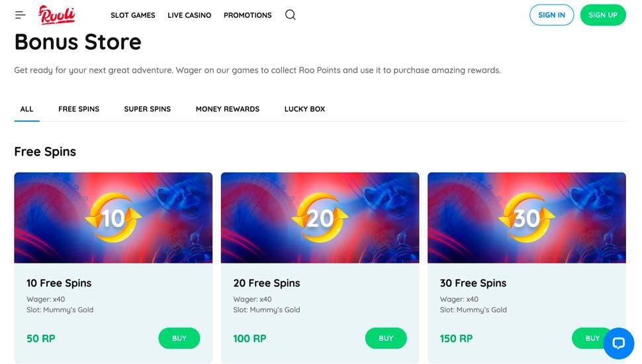The height and width of the screenshot is (364, 642).
Task: Click the Rooli logo
Action: click(57, 15)
